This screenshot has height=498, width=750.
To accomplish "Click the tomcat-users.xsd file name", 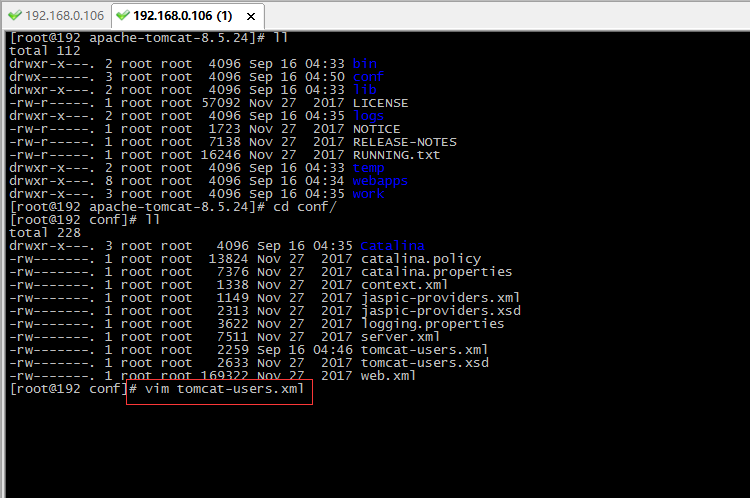I will 425,363.
